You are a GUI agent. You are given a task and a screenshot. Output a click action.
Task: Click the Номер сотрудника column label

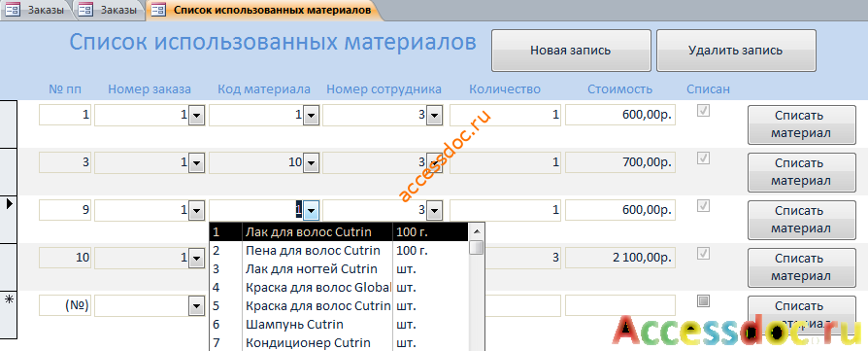click(384, 89)
